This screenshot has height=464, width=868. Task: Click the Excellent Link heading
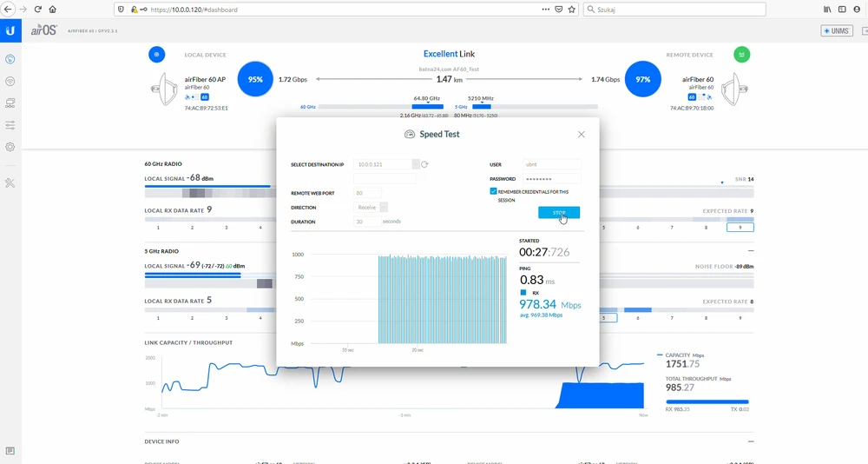click(x=449, y=54)
